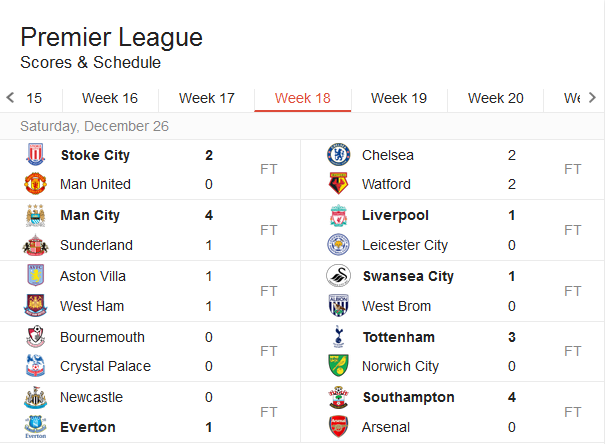Click the Leicester City team name
Image resolution: width=605 pixels, height=444 pixels.
pos(405,245)
